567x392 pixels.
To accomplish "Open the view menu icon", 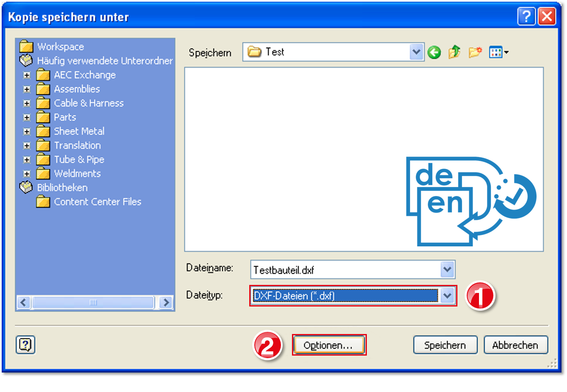I will pos(498,52).
